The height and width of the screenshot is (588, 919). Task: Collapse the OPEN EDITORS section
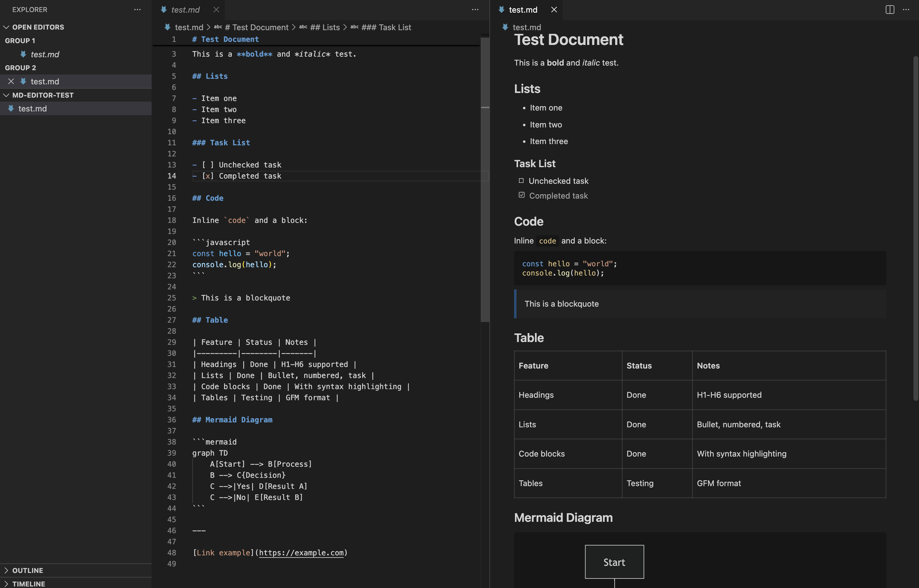[6, 27]
